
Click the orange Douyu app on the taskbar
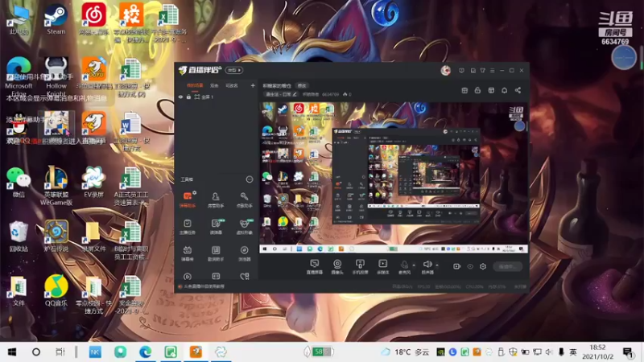pos(196,352)
